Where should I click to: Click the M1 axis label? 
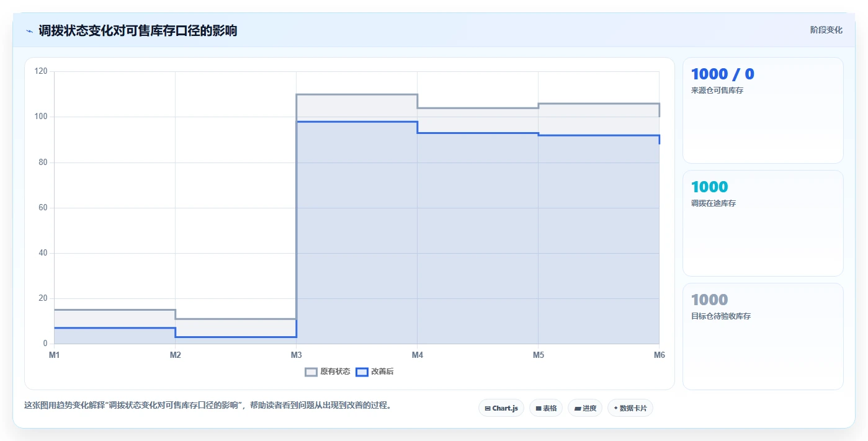[55, 355]
